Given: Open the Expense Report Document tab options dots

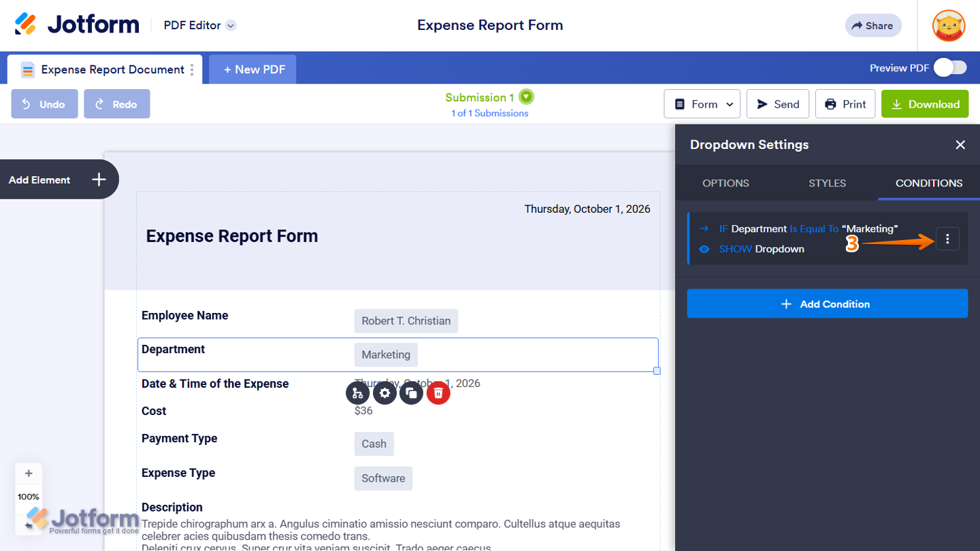Looking at the screenshot, I should (x=192, y=69).
